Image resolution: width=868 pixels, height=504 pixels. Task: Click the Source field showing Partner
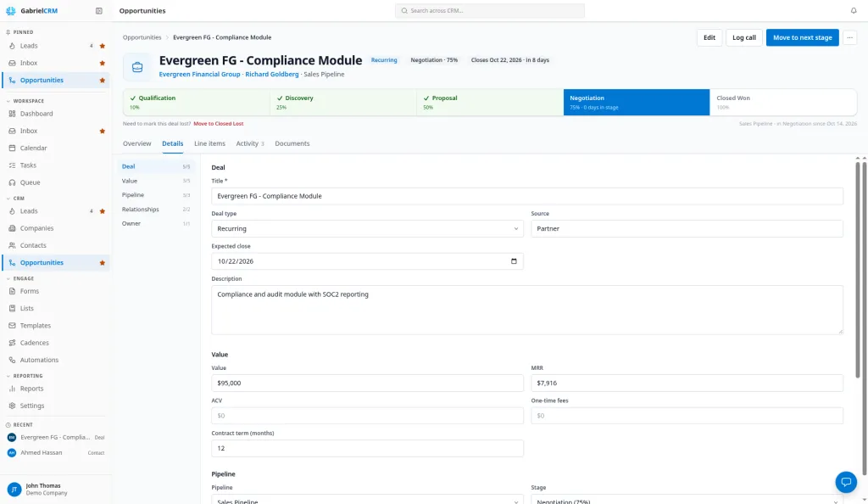pyautogui.click(x=687, y=228)
